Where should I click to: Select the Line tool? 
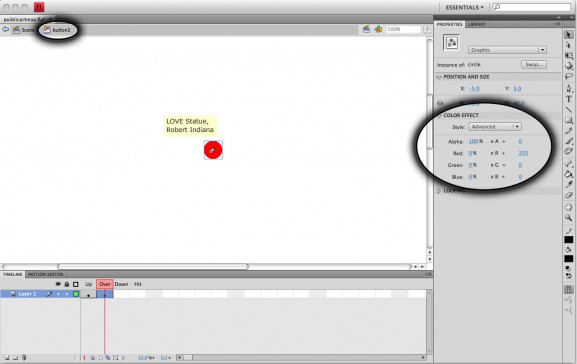point(569,109)
